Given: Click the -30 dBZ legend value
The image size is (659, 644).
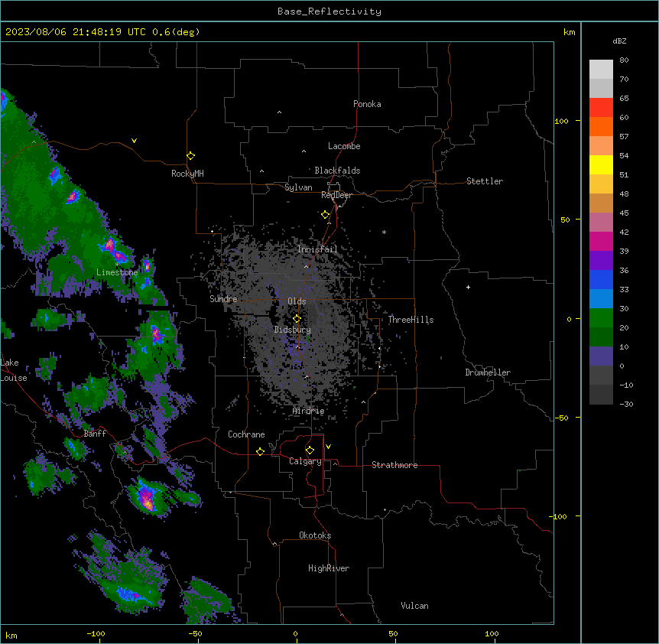Looking at the screenshot, I should (626, 404).
